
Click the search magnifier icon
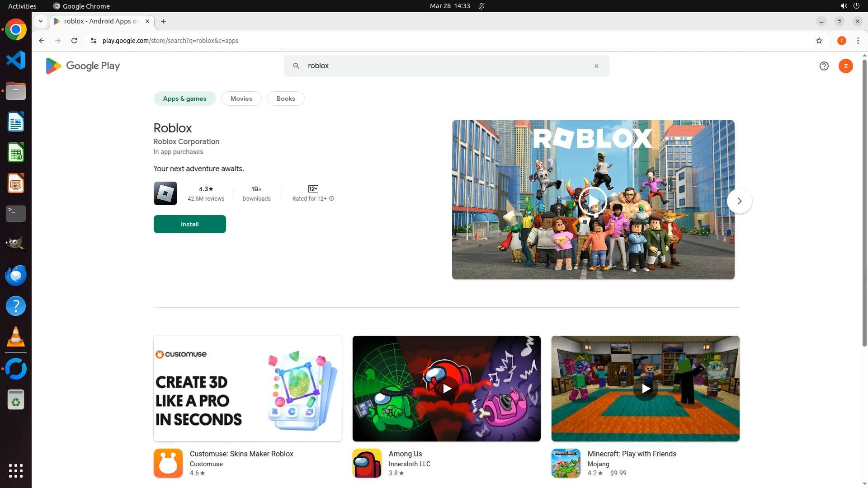pos(296,66)
